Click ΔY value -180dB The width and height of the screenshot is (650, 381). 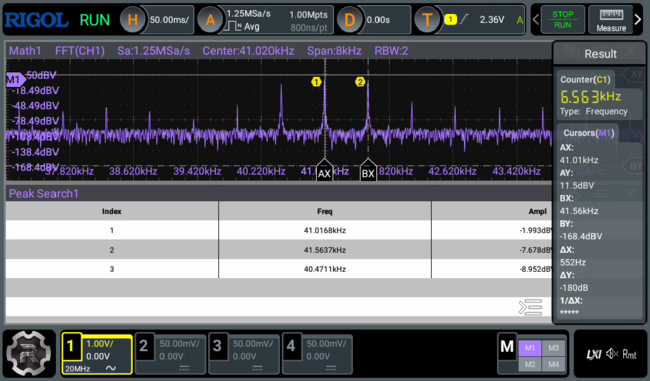tap(574, 288)
